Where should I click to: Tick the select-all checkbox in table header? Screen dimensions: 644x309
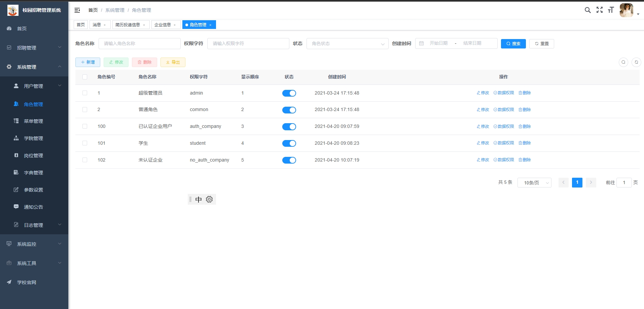point(85,77)
